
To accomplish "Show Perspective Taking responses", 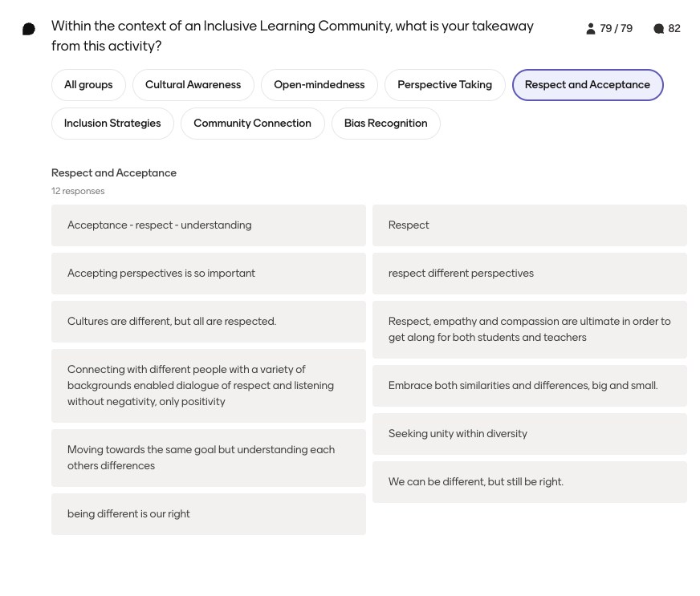I will 445,85.
